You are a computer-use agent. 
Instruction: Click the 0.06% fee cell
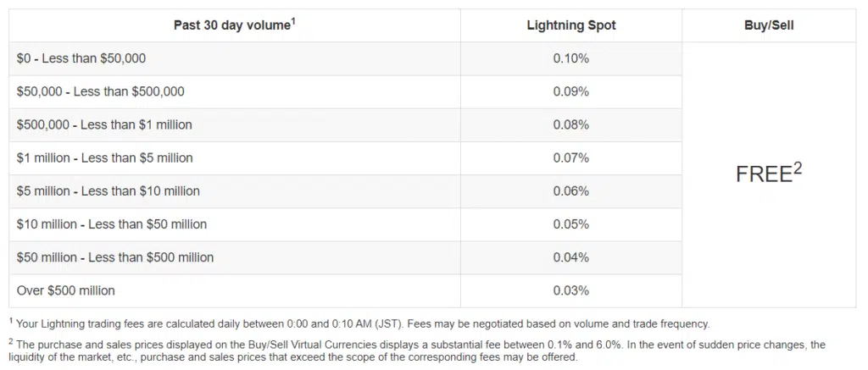[571, 191]
